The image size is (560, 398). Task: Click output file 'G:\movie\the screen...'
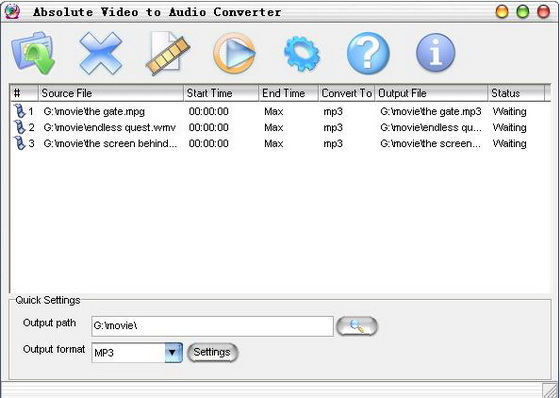coord(430,144)
